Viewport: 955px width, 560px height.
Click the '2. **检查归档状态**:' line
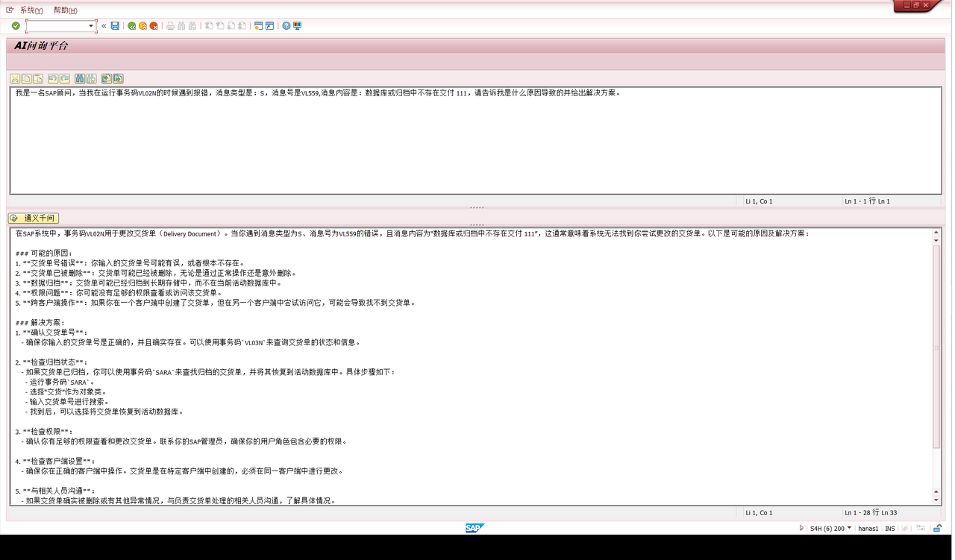[x=52, y=362]
